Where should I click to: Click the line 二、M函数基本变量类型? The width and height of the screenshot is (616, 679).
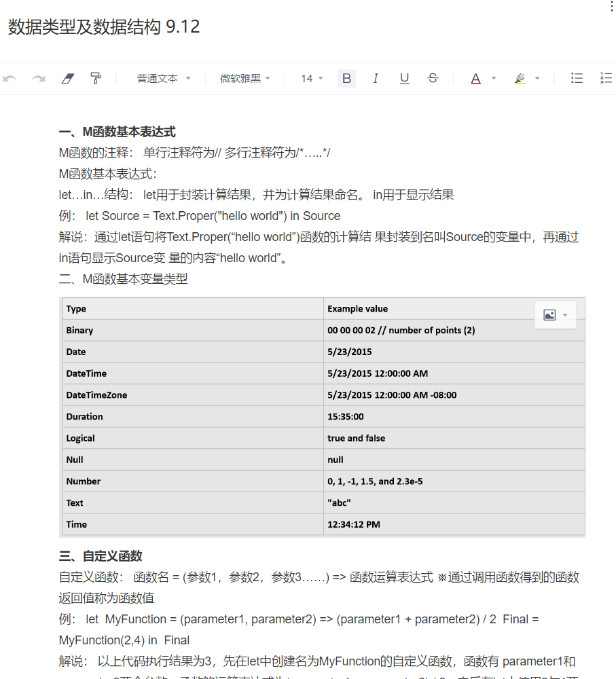(123, 279)
